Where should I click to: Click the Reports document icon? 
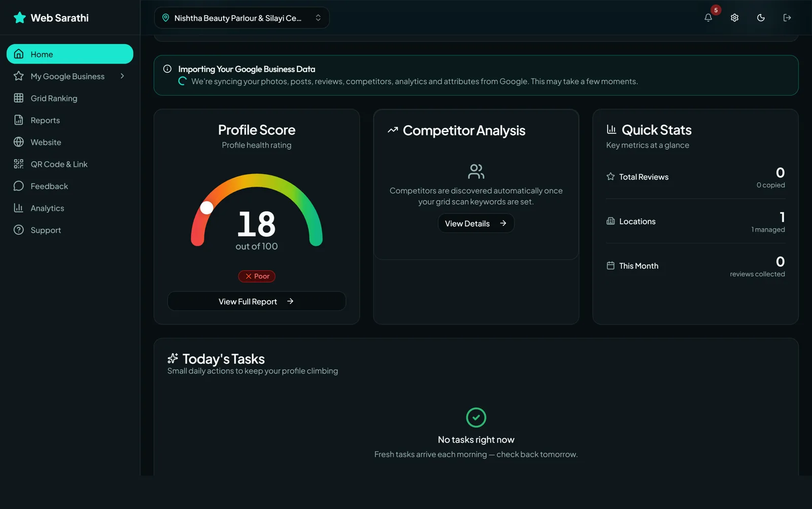point(19,120)
